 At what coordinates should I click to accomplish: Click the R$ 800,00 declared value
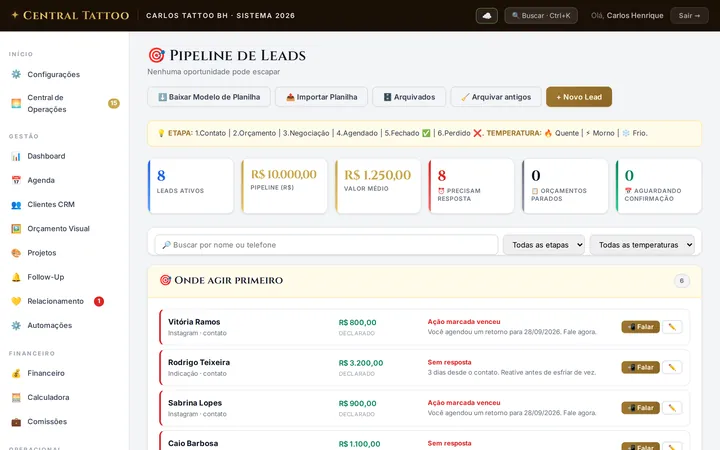358,322
